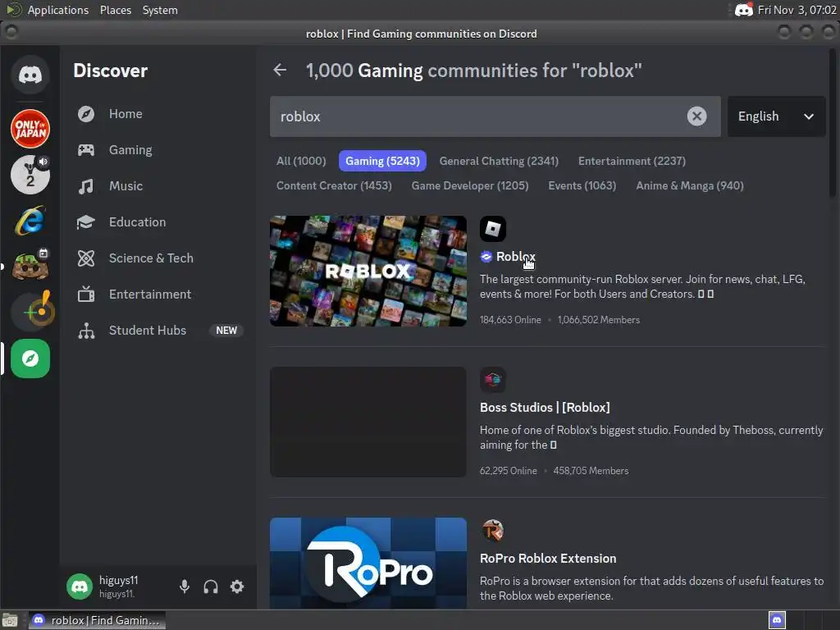840x630 pixels.
Task: Go to Student Hubs category
Action: [x=148, y=331]
